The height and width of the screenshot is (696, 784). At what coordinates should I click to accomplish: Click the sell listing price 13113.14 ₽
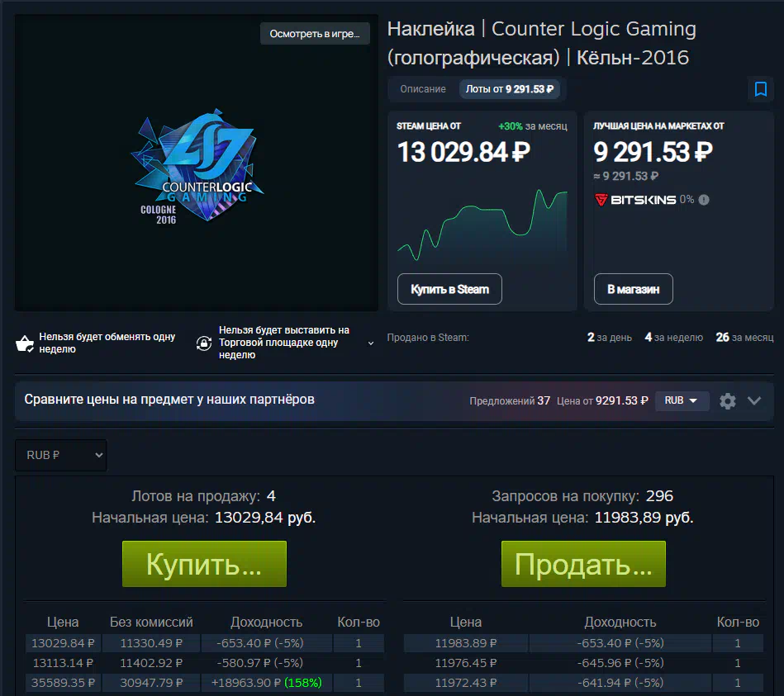[x=63, y=663]
